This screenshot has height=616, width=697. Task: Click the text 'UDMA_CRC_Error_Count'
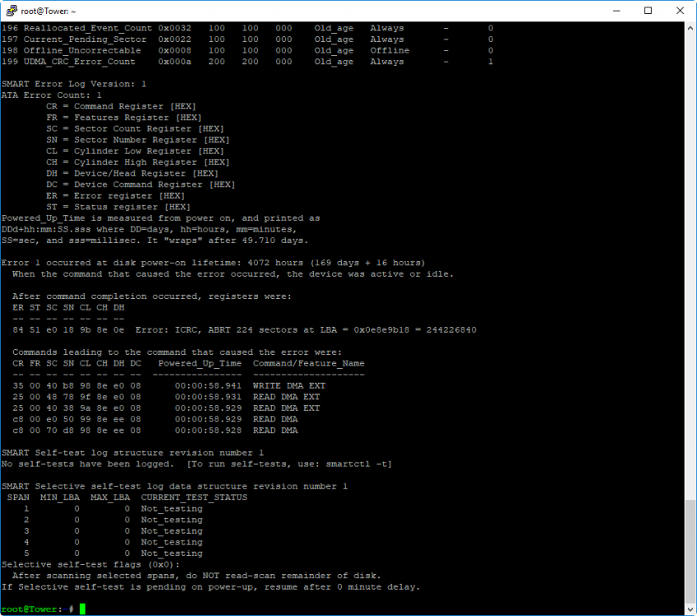tap(79, 62)
